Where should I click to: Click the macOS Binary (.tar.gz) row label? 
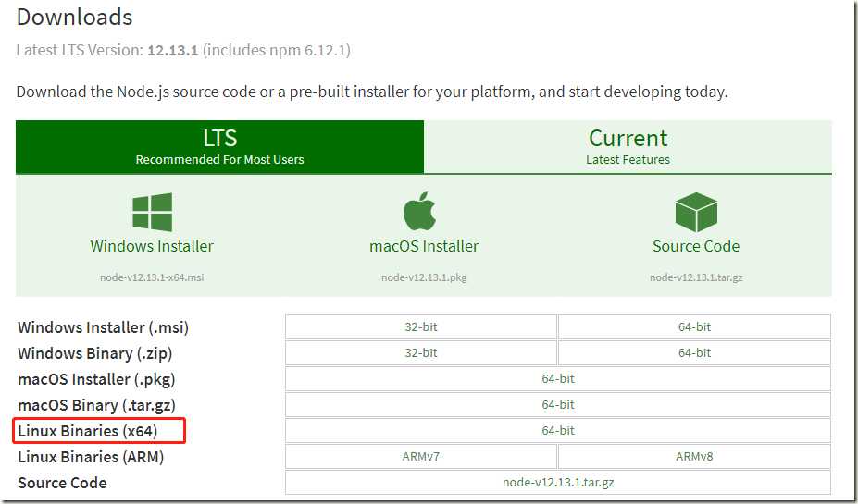tap(97, 405)
